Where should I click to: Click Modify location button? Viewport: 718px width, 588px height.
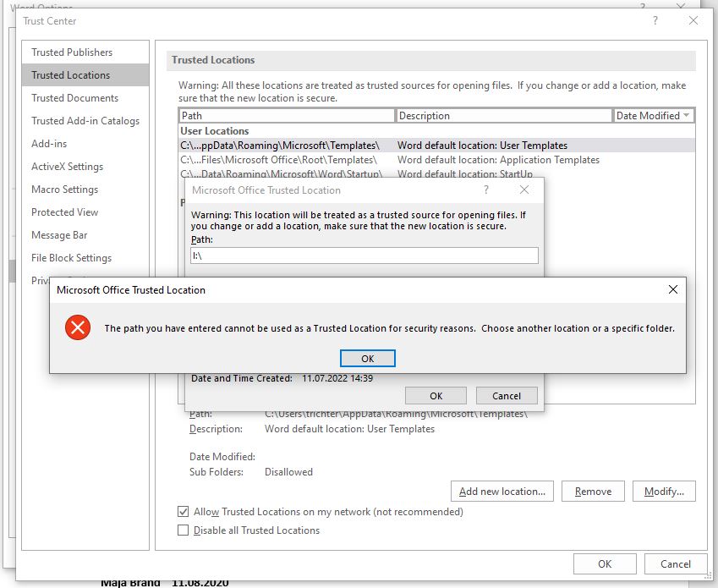click(x=664, y=492)
